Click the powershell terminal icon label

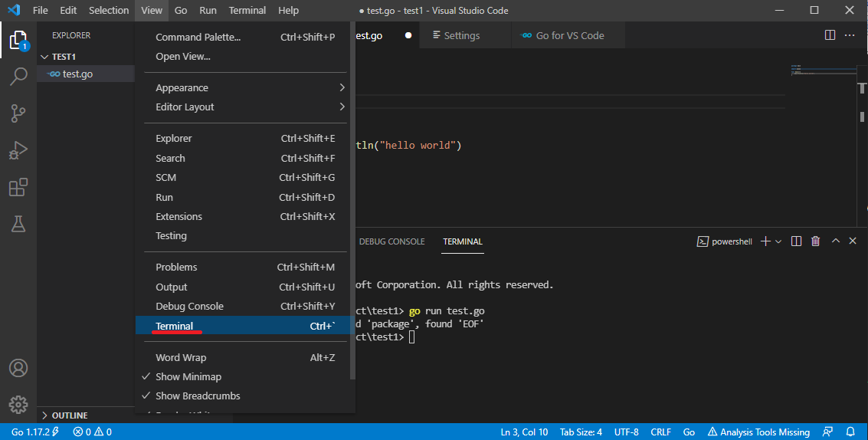(725, 241)
